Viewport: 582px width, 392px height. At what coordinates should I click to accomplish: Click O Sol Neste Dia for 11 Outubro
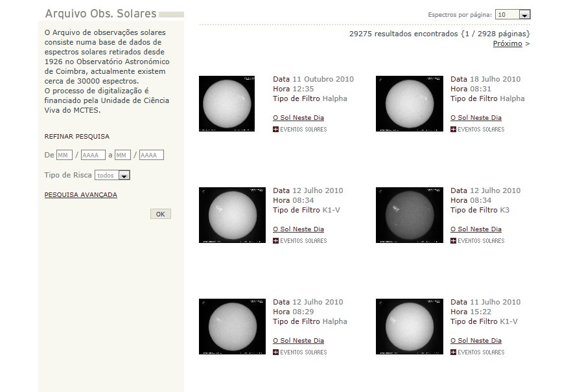click(x=298, y=118)
